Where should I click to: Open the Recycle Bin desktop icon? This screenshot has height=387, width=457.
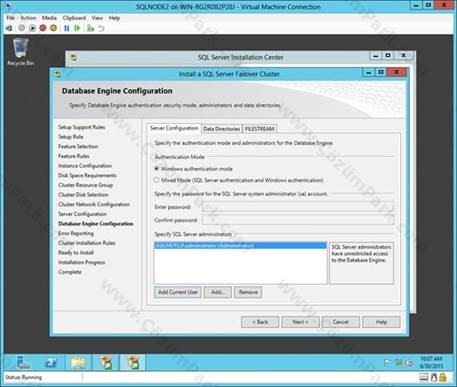click(21, 52)
